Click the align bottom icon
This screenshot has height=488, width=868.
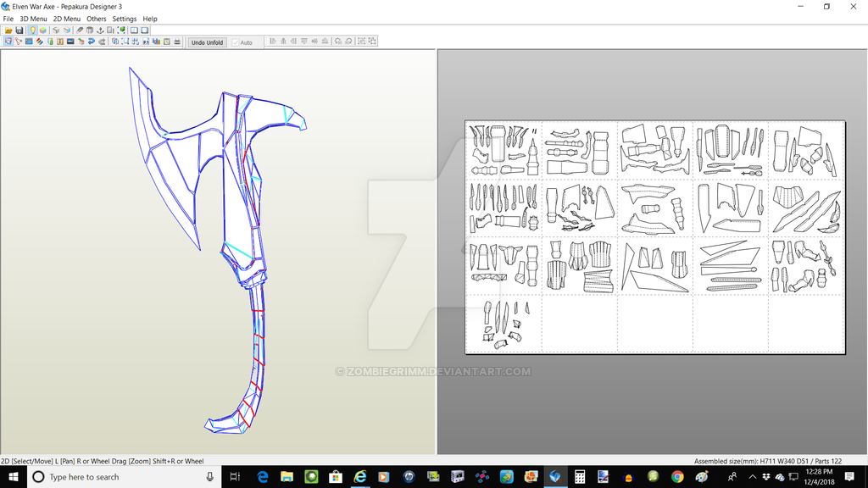[325, 42]
